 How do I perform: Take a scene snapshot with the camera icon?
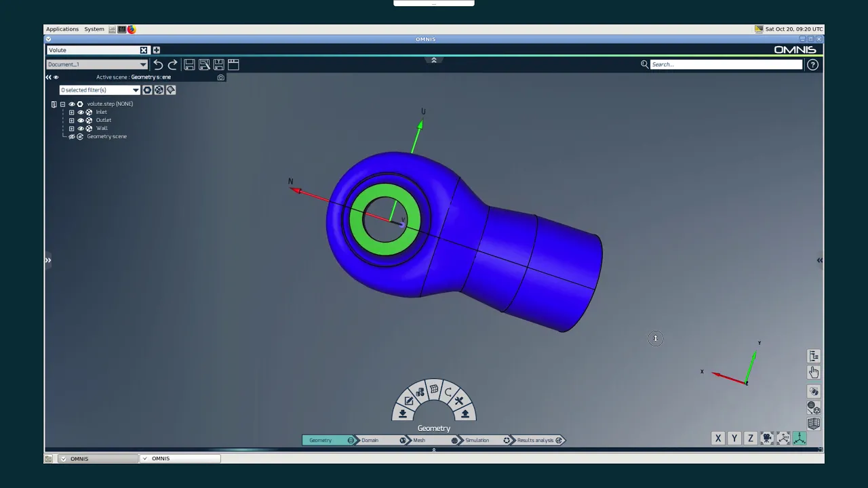220,77
